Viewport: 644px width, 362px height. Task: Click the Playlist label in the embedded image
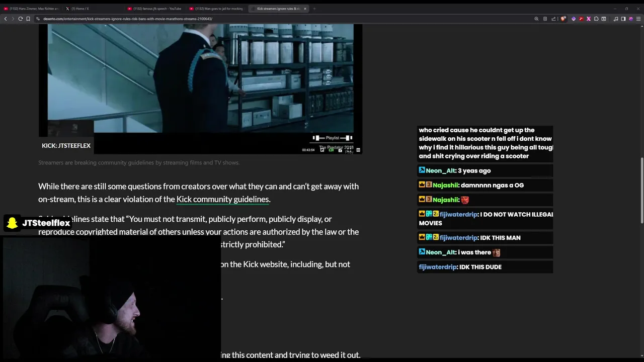(x=332, y=138)
